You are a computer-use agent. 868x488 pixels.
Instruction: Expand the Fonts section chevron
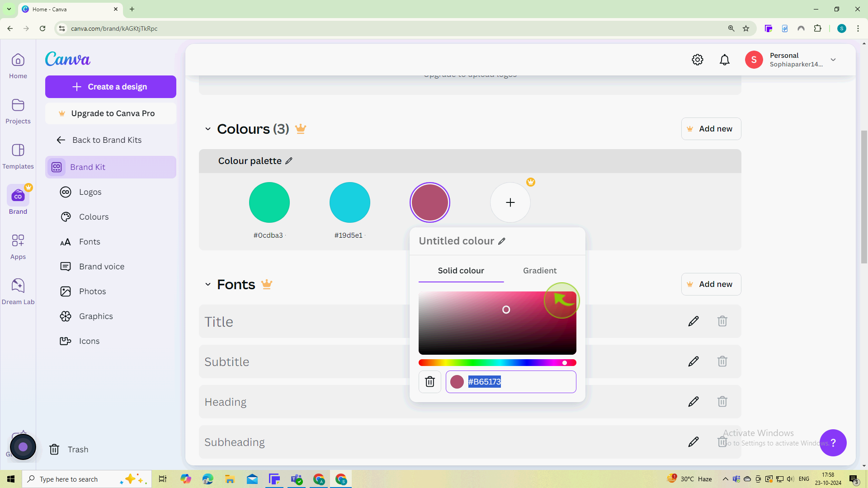(208, 284)
